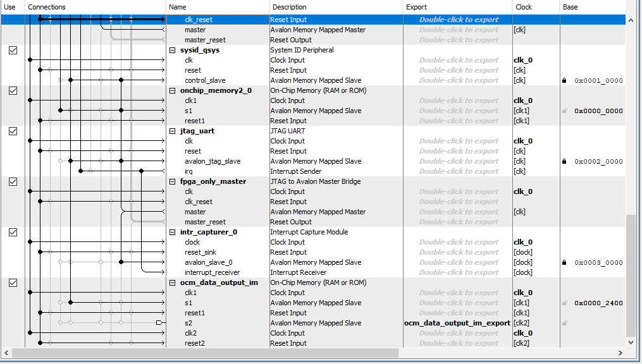642x364 pixels.
Task: Click the vertical scrollbar thumb
Action: (631, 275)
